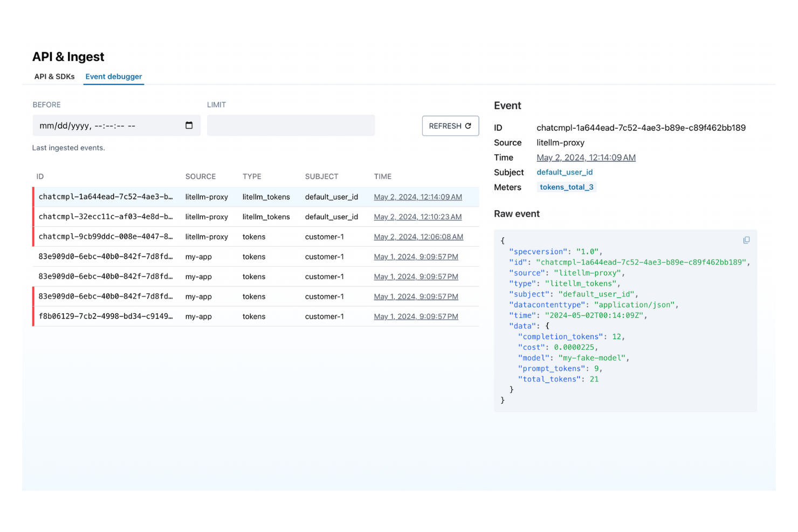The height and width of the screenshot is (532, 798).
Task: Open the BEFORE date picker calendar icon
Action: click(x=189, y=125)
